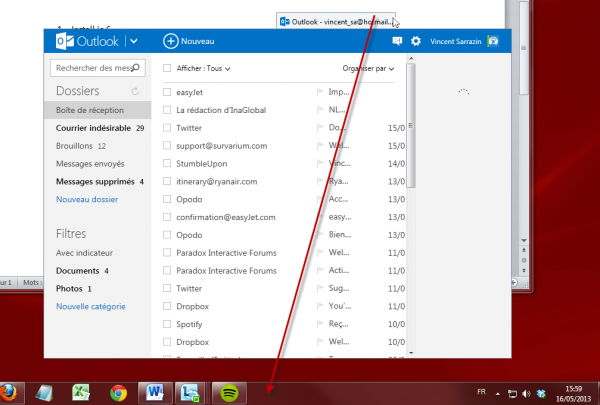Check the support@survarium.com message checkbox
This screenshot has width=600, height=405.
167,145
